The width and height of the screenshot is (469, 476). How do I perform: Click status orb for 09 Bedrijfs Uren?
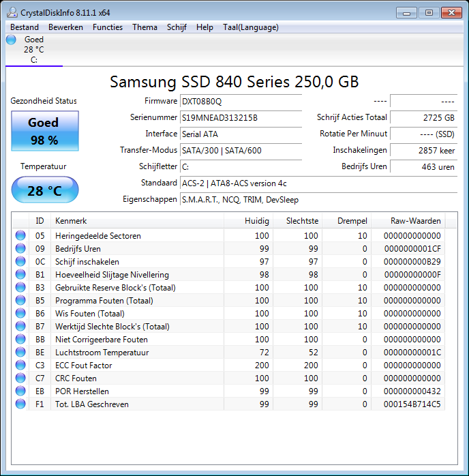[20, 248]
